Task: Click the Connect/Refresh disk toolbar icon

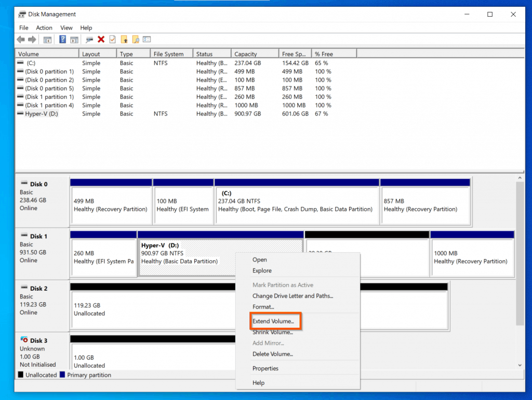Action: [x=89, y=40]
